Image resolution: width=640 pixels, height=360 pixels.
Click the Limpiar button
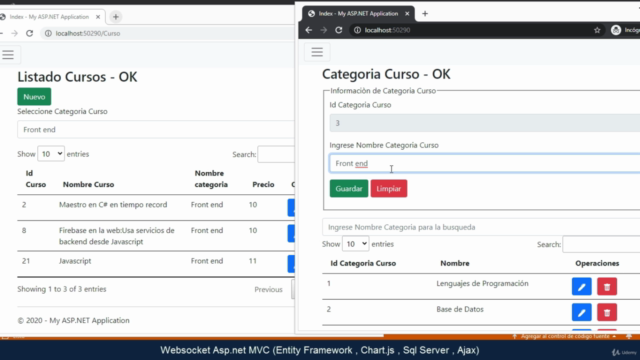389,189
